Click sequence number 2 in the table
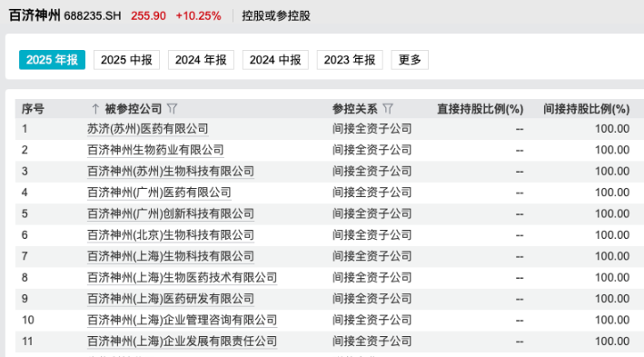The image size is (644, 357). [25, 150]
